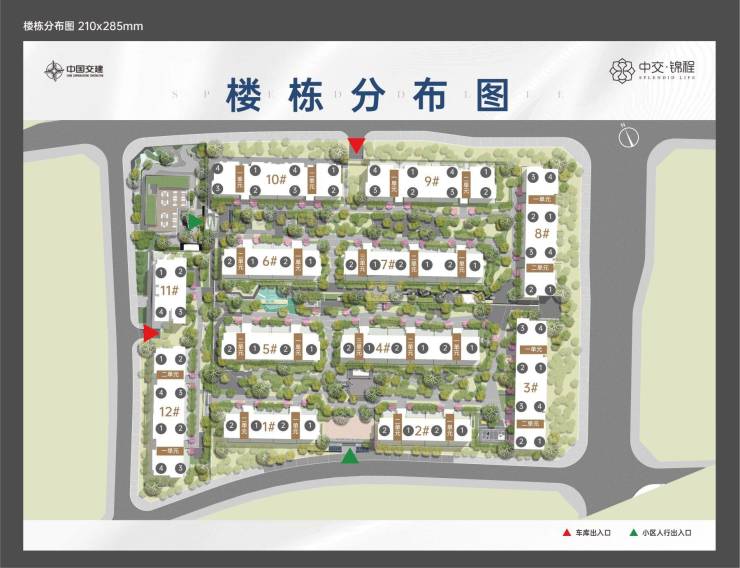Viewport: 740px width, 568px height.
Task: Click the green pedestrian entrance triangle below the plaza
Action: tap(349, 457)
